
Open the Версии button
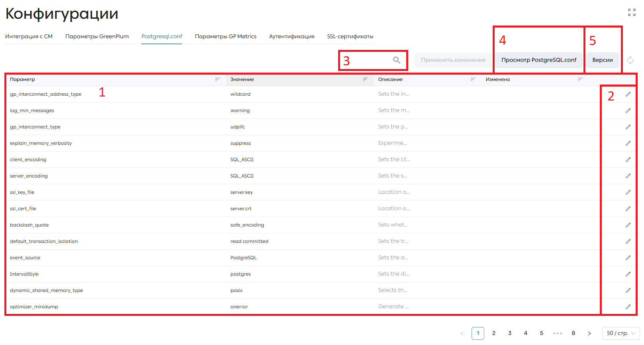coord(603,60)
